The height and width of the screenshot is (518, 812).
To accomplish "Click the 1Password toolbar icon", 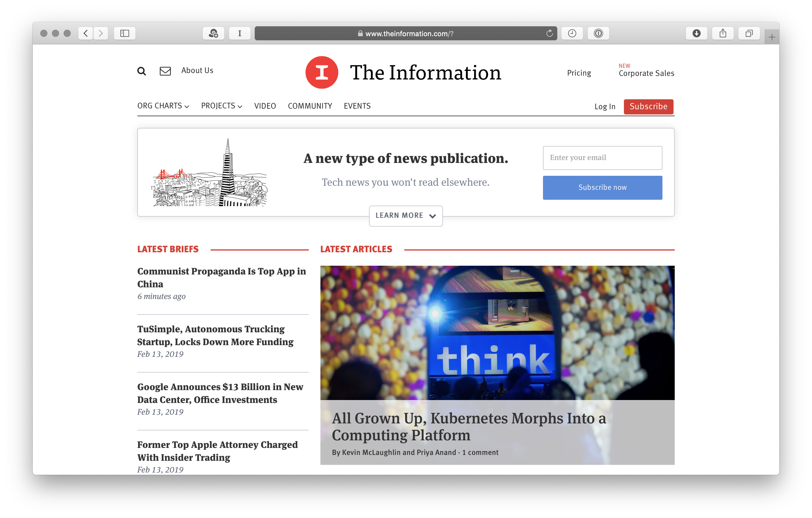I will (x=598, y=33).
